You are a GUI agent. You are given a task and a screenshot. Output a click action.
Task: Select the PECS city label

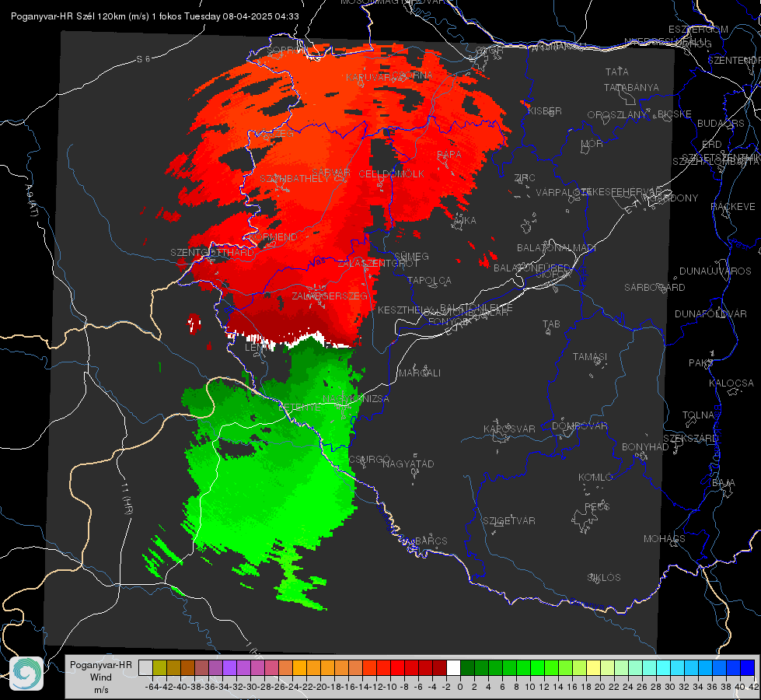(x=596, y=506)
